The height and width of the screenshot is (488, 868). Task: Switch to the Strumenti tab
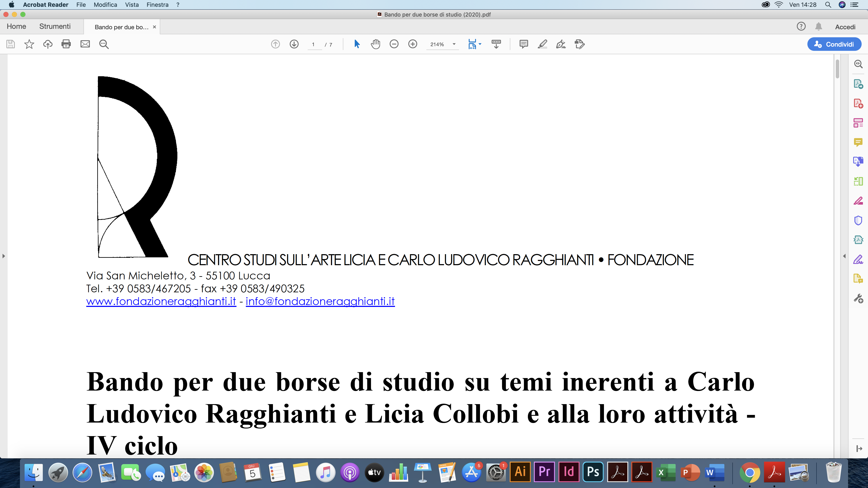coord(55,26)
